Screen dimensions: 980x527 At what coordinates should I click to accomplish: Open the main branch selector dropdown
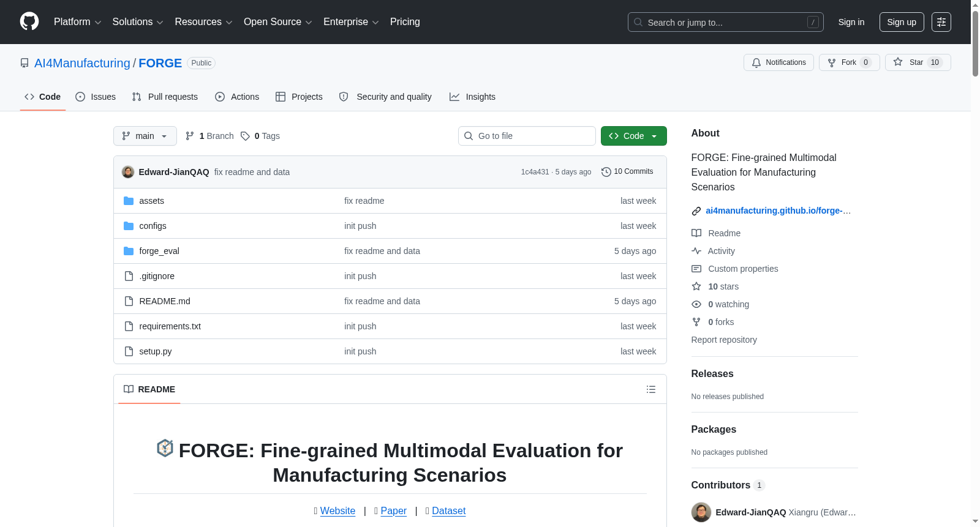tap(145, 136)
